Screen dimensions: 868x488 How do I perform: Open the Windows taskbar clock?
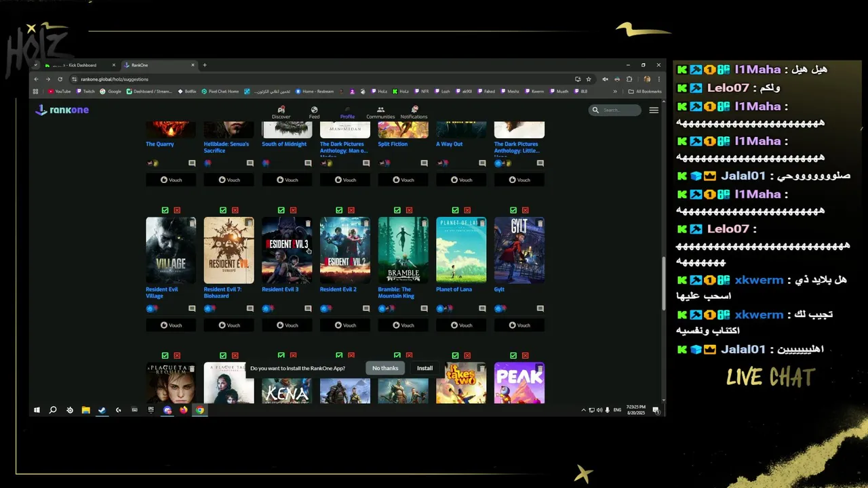click(636, 410)
